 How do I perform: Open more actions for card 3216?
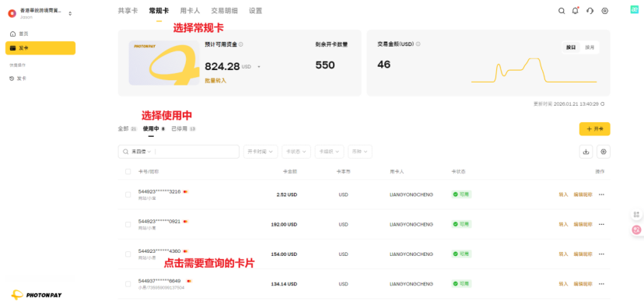tap(602, 195)
